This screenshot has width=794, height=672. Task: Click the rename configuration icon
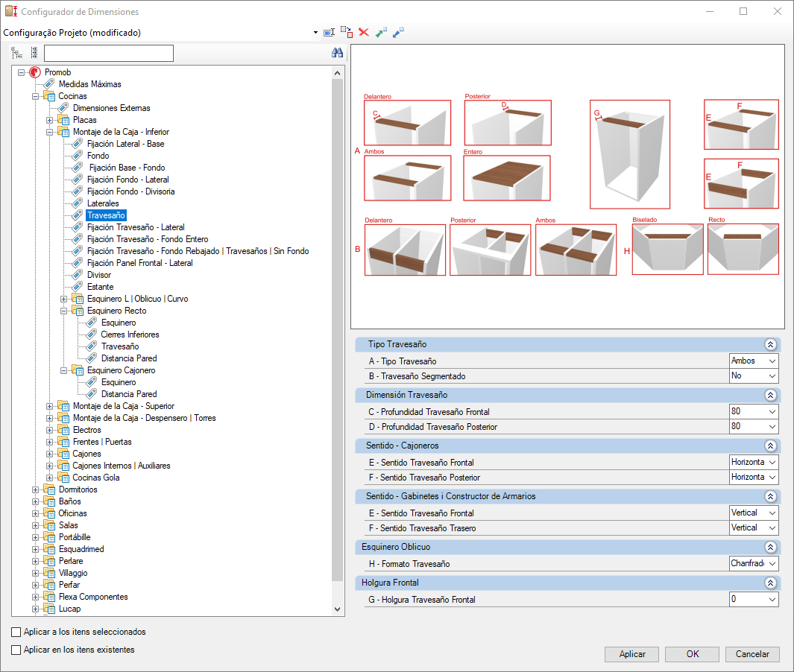click(x=329, y=32)
